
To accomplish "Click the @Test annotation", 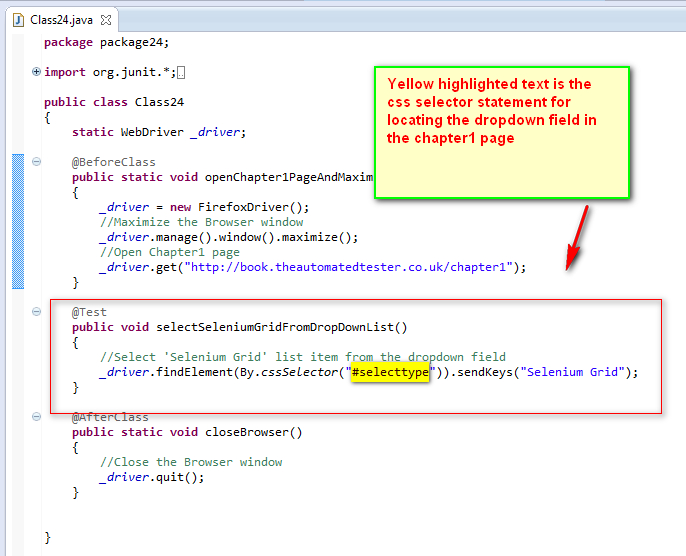I will 89,312.
